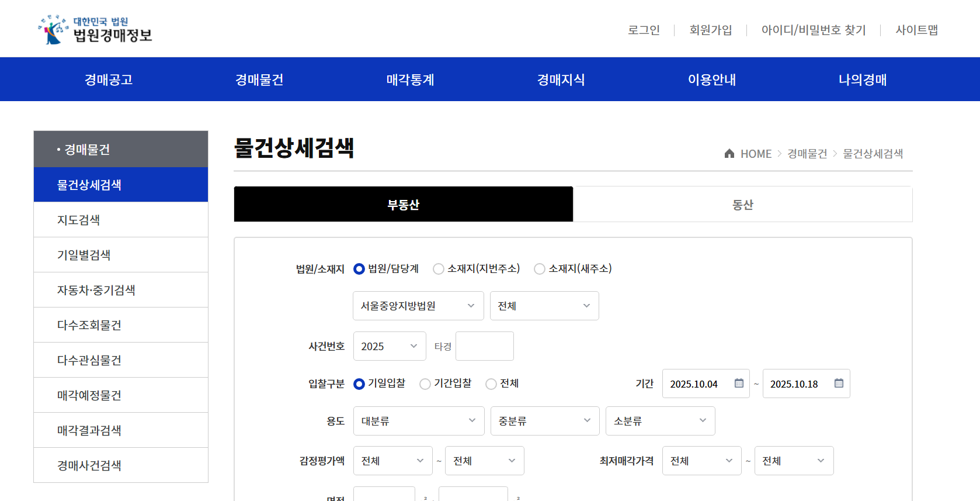
Task: Expand the 서울중앙지방법원 court dropdown
Action: pyautogui.click(x=418, y=306)
